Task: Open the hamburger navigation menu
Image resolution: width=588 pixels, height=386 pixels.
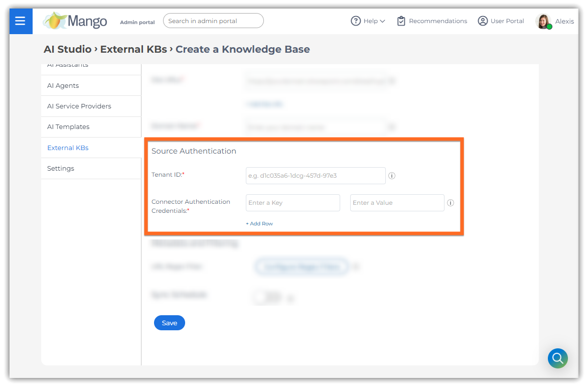Action: [x=20, y=21]
